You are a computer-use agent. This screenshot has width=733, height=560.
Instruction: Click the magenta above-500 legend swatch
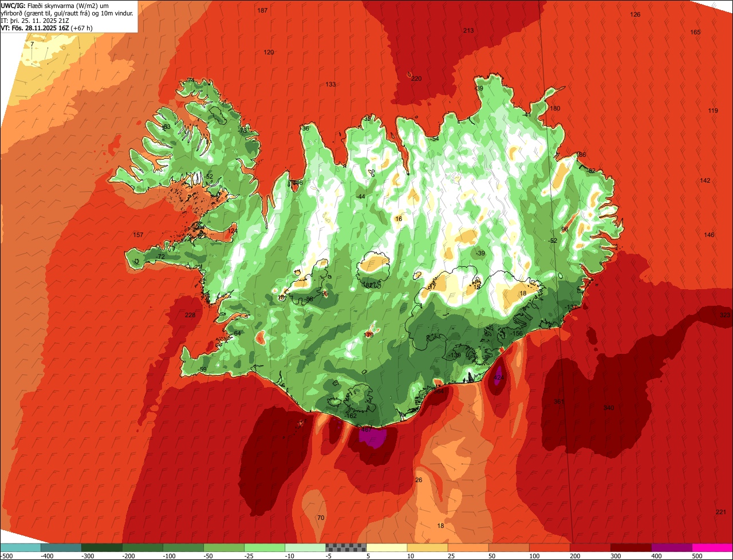712,547
